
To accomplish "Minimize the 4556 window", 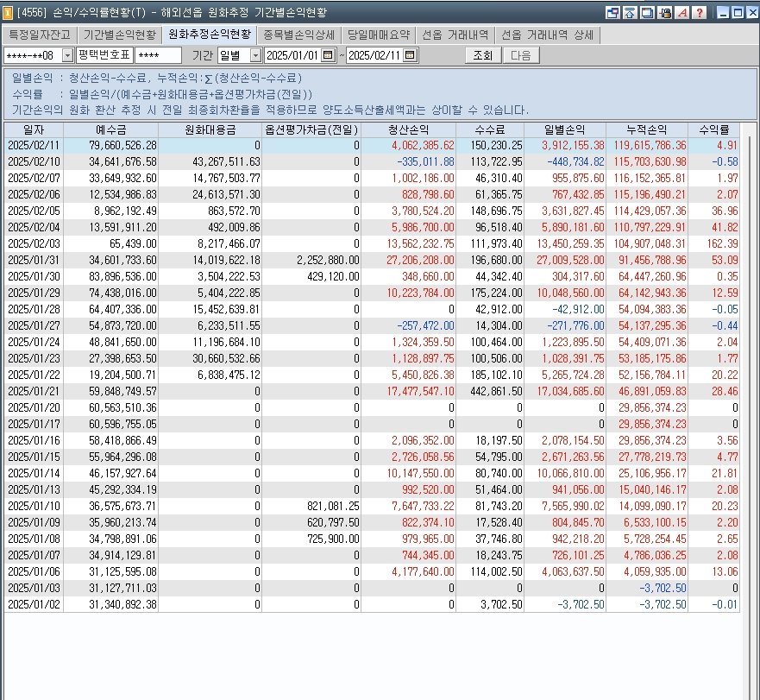I will 723,13.
